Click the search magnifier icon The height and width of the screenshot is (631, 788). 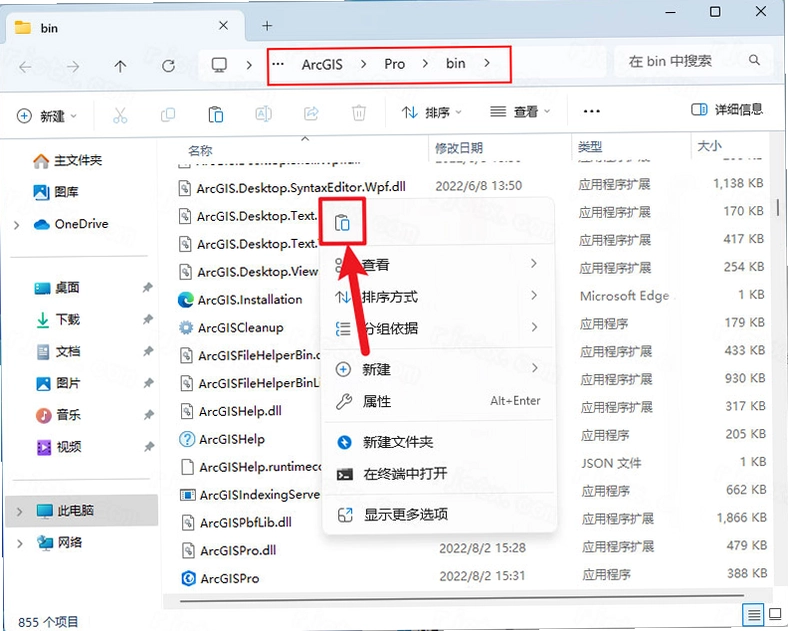pyautogui.click(x=754, y=60)
